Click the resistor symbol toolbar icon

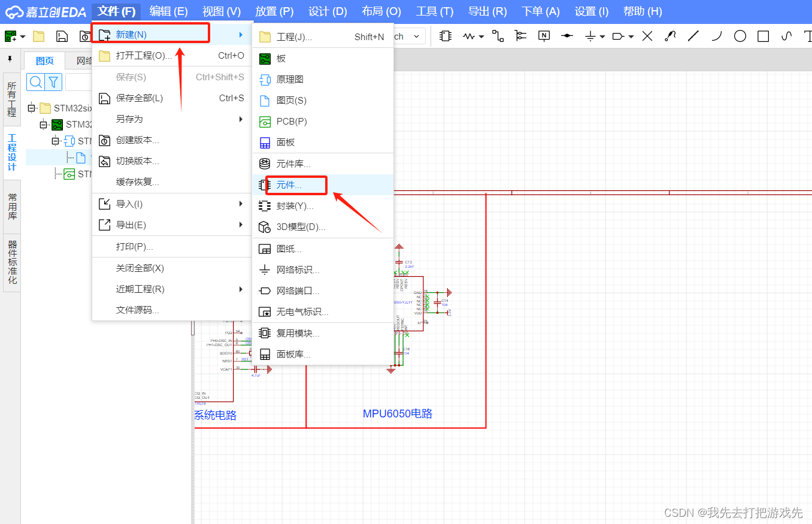pyautogui.click(x=469, y=36)
